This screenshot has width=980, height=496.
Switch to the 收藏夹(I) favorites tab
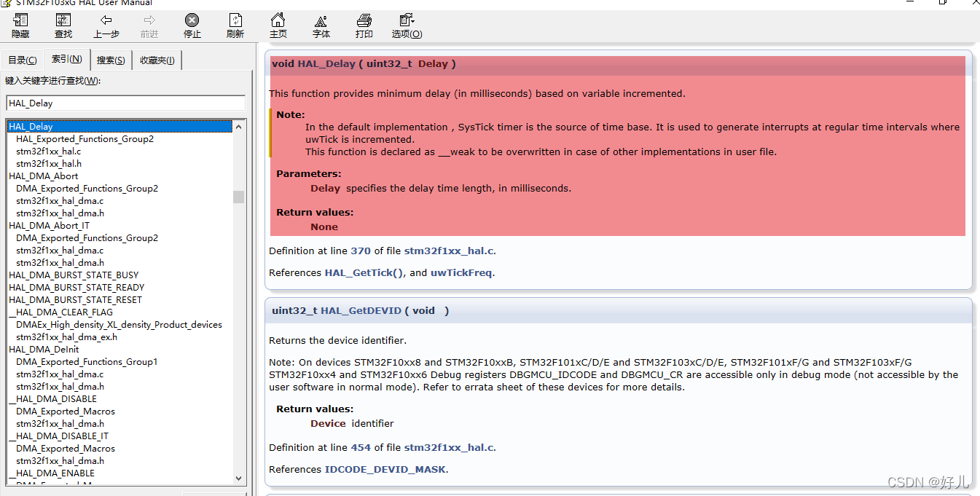point(157,60)
